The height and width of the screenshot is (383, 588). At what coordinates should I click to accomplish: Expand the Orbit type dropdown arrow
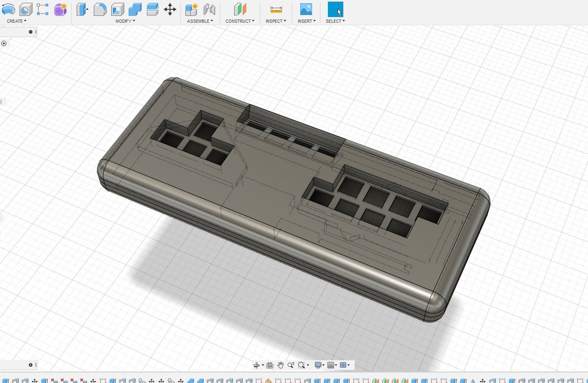pyautogui.click(x=263, y=365)
